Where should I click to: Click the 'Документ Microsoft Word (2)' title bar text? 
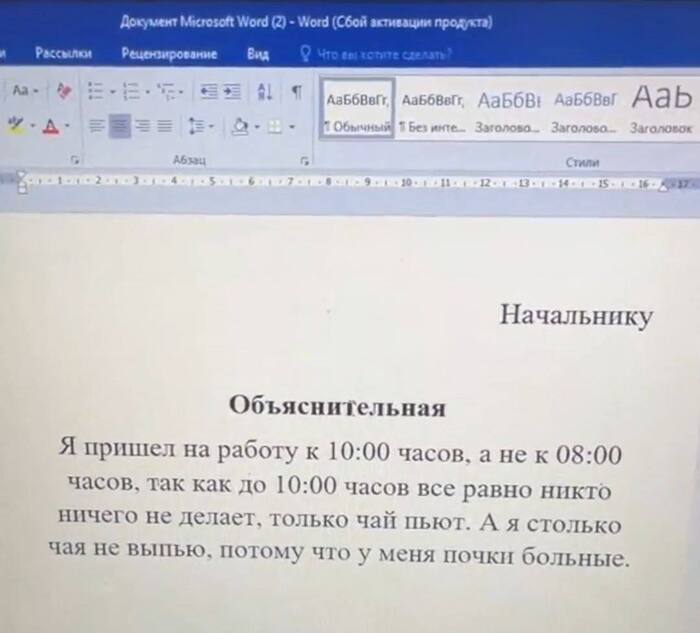[203, 21]
